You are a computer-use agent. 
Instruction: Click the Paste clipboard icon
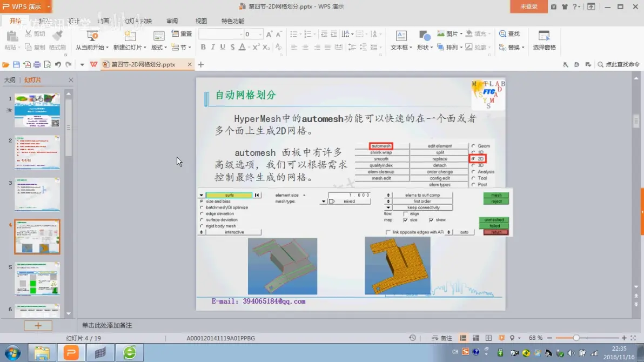(x=12, y=37)
